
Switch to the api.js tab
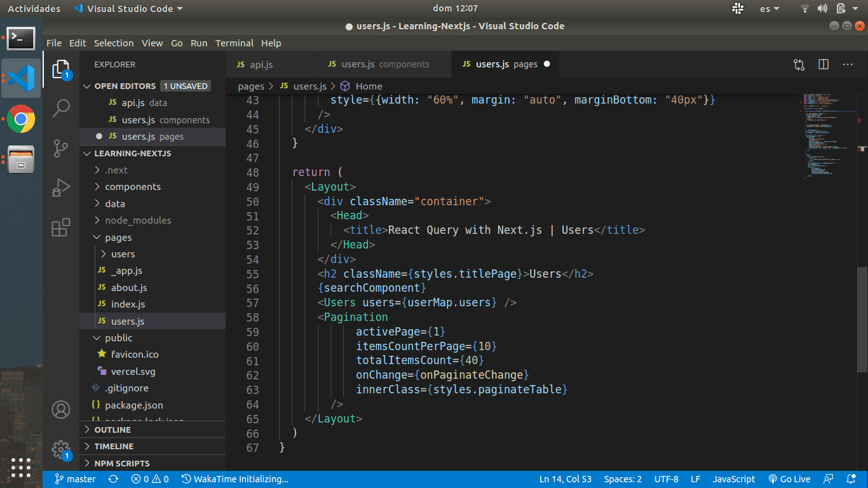point(261,64)
